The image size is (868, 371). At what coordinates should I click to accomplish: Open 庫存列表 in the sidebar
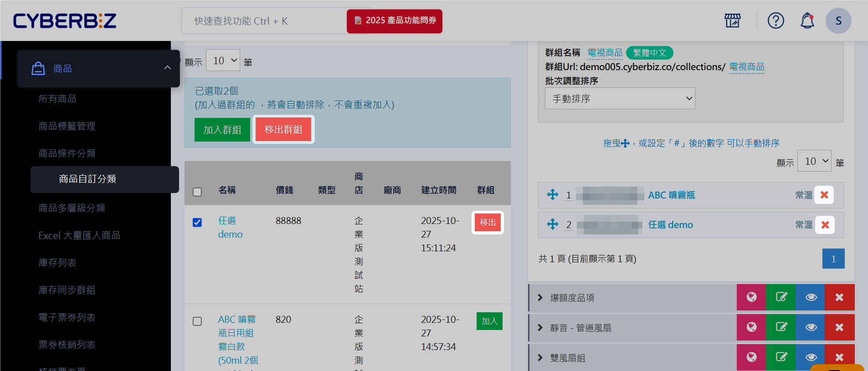click(x=57, y=263)
